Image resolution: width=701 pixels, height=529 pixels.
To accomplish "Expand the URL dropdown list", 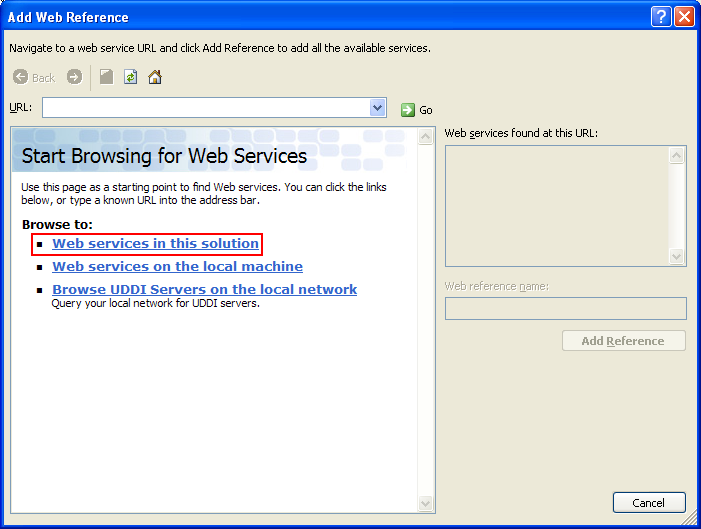I will [377, 108].
